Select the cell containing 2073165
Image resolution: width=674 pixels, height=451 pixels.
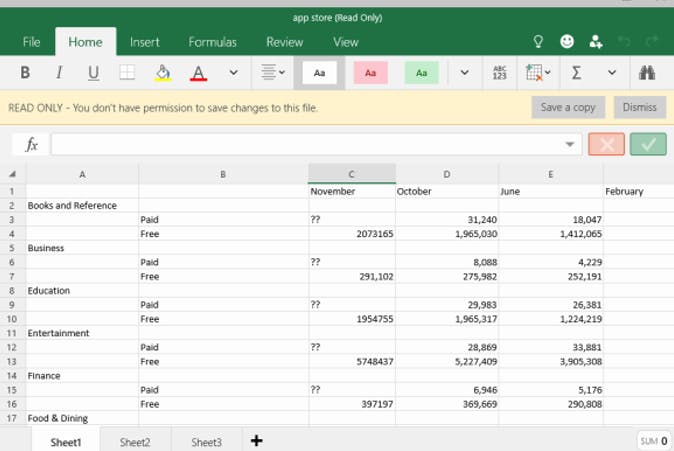pos(352,234)
